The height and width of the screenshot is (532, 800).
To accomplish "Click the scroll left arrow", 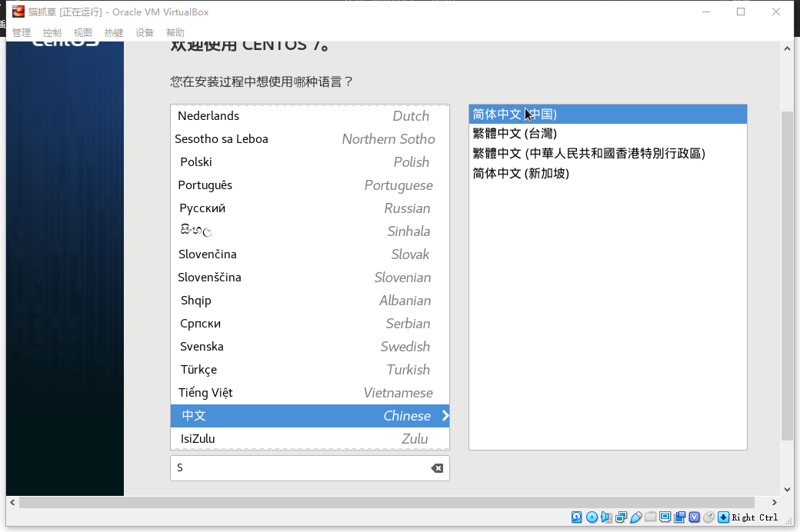I will [x=13, y=503].
